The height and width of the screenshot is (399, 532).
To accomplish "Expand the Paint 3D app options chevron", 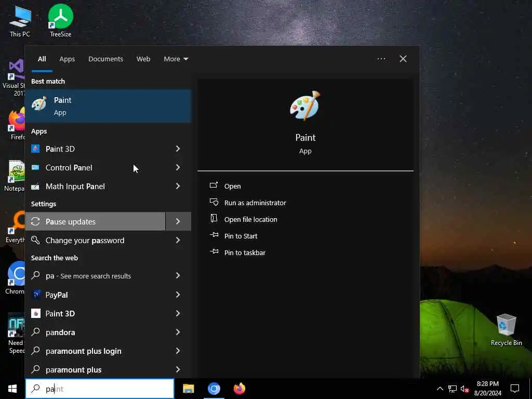I will click(x=178, y=149).
